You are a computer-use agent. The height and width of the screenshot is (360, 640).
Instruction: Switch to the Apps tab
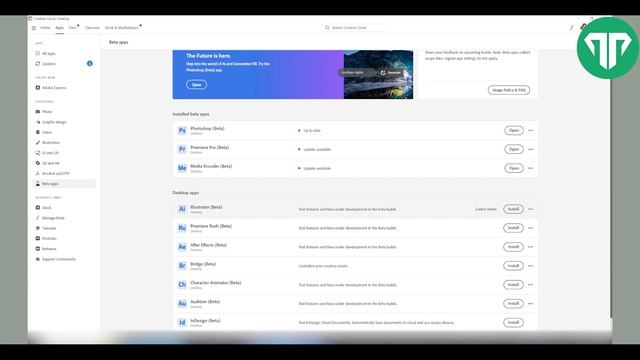pyautogui.click(x=60, y=28)
